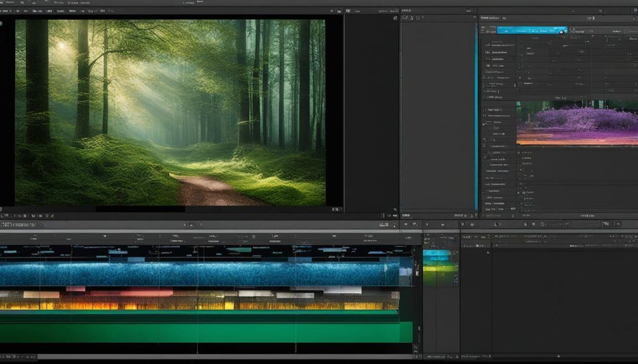The height and width of the screenshot is (364, 638).
Task: Click the forest image in the preview monitor
Action: pyautogui.click(x=169, y=112)
